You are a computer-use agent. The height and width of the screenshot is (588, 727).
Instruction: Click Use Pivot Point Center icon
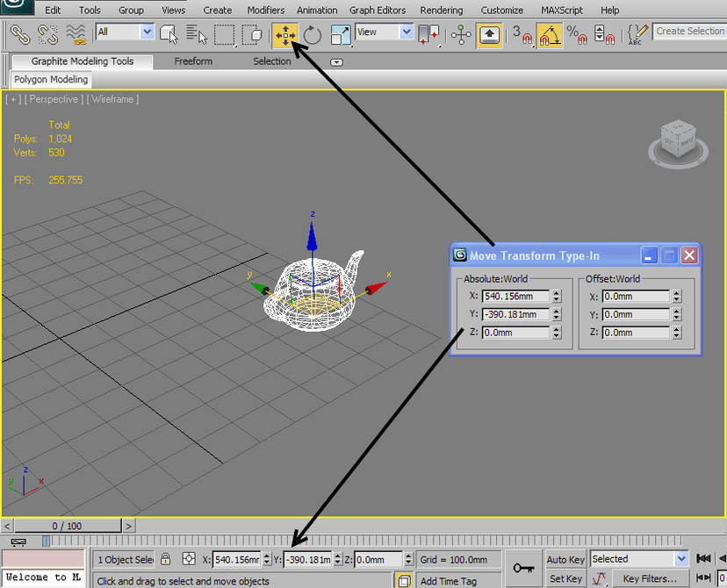[428, 35]
